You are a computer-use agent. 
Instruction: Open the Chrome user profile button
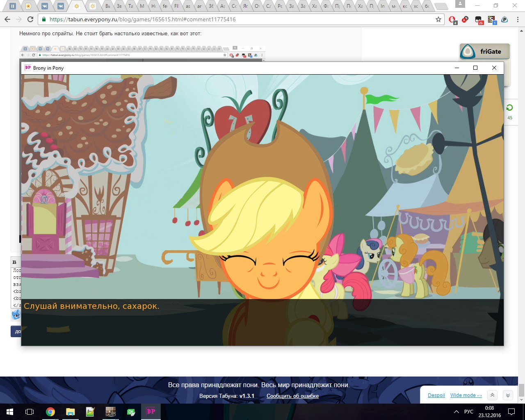[460, 4]
